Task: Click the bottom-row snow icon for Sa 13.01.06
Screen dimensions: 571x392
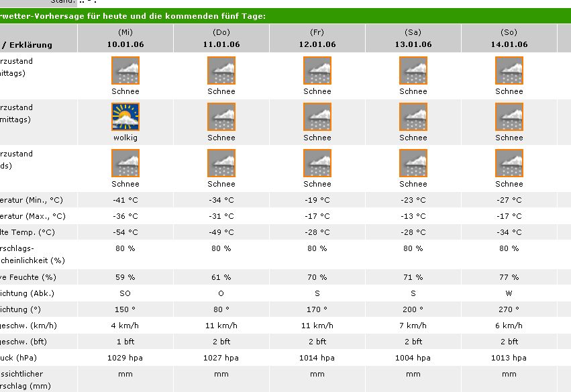Action: pos(413,163)
